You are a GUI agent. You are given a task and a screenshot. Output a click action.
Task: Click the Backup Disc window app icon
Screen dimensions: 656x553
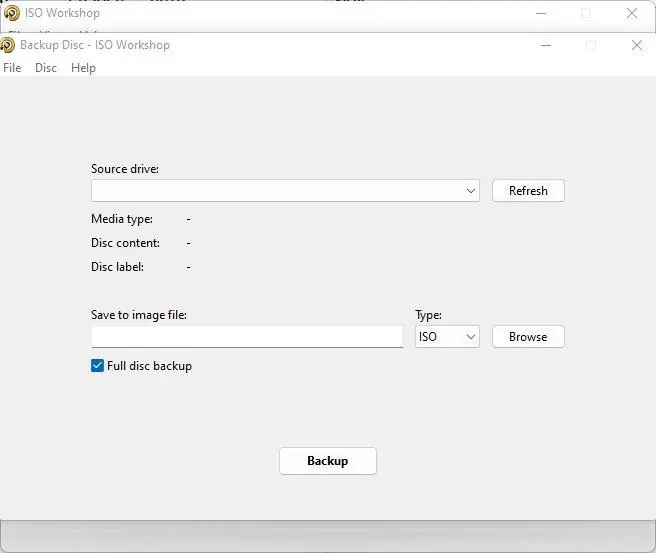click(x=7, y=45)
